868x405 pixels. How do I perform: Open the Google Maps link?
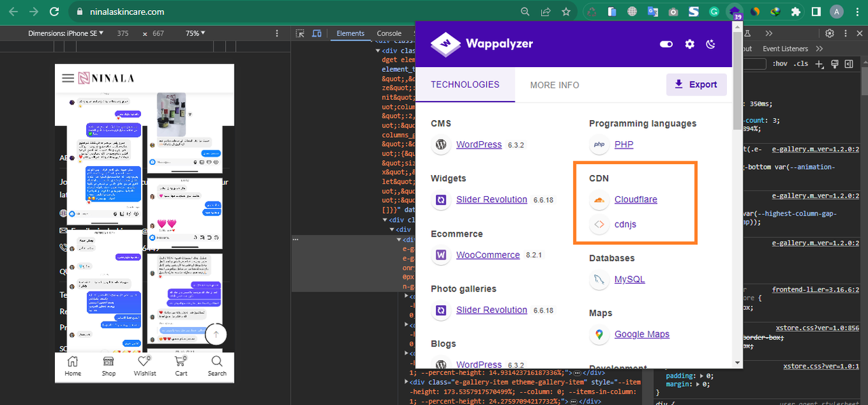(x=642, y=334)
